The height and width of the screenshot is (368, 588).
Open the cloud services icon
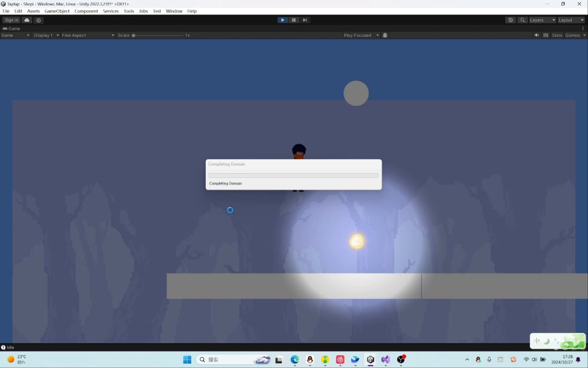[27, 20]
